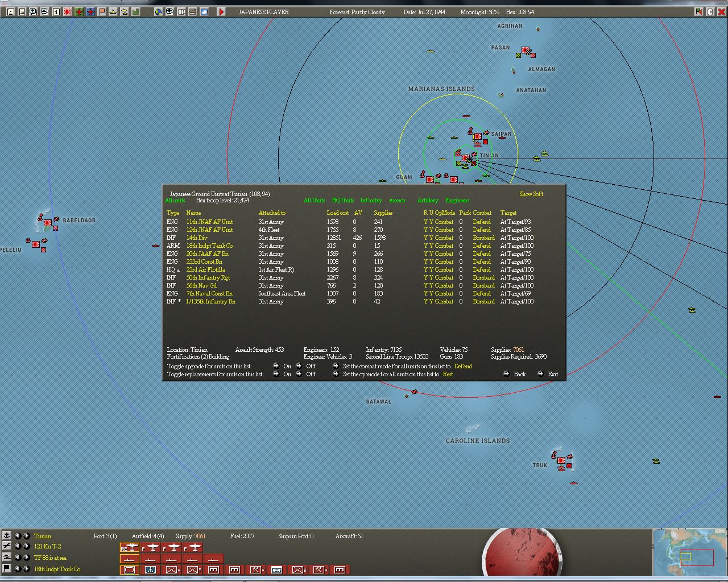Image resolution: width=728 pixels, height=582 pixels.
Task: Open the 233rd Const Bn unit
Action: 204,261
